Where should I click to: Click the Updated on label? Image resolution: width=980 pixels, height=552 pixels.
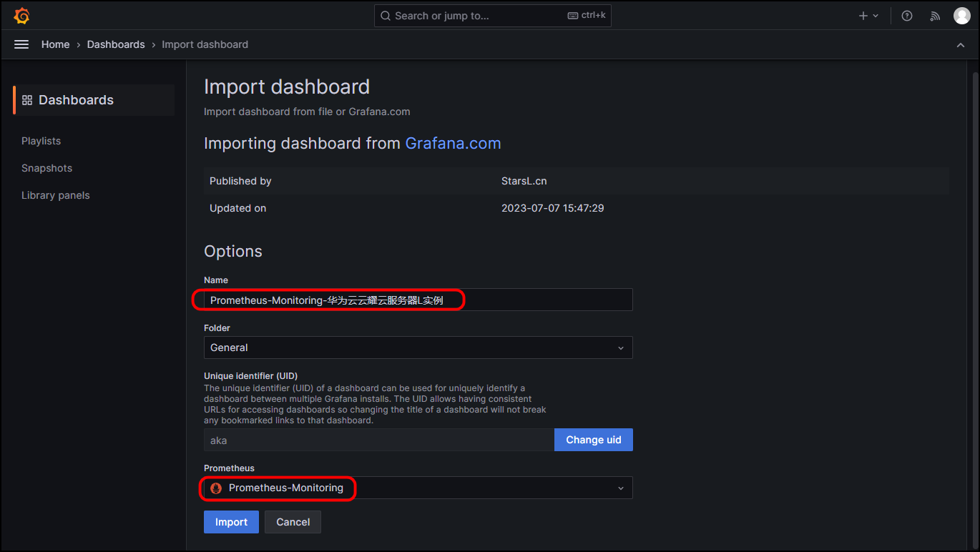point(238,208)
